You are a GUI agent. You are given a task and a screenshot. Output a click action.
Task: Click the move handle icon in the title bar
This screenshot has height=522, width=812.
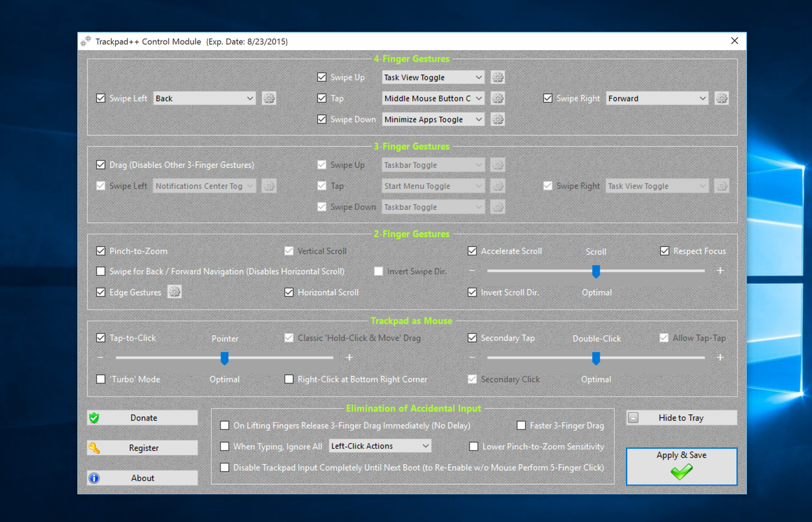coord(86,41)
